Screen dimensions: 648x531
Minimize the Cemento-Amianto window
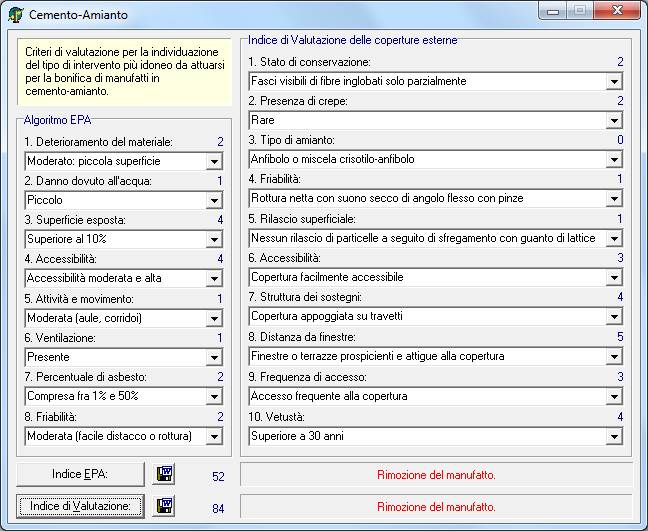553,11
